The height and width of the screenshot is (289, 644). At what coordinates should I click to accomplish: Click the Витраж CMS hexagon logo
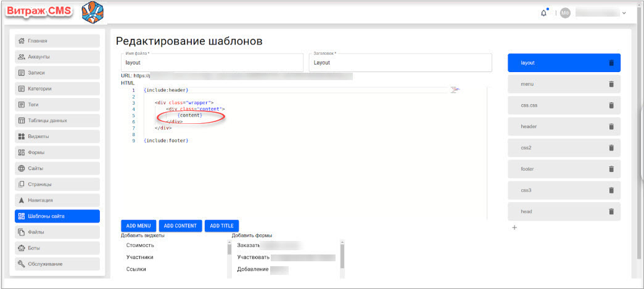tap(92, 13)
